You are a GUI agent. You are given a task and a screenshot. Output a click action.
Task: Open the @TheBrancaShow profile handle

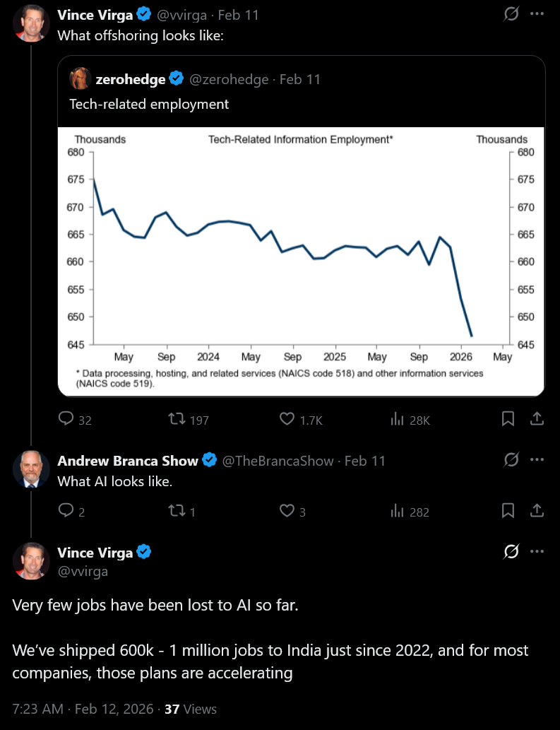pyautogui.click(x=278, y=461)
